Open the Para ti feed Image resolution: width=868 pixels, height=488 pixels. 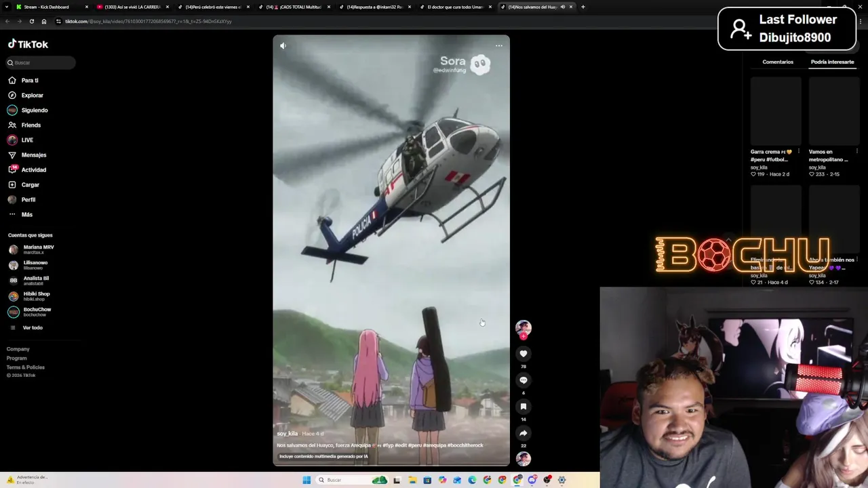(x=30, y=80)
